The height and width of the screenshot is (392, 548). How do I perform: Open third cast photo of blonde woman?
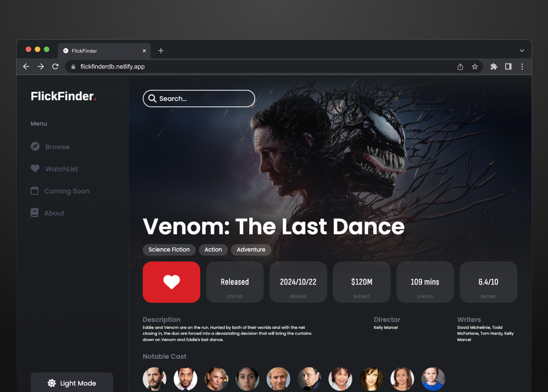pyautogui.click(x=216, y=379)
